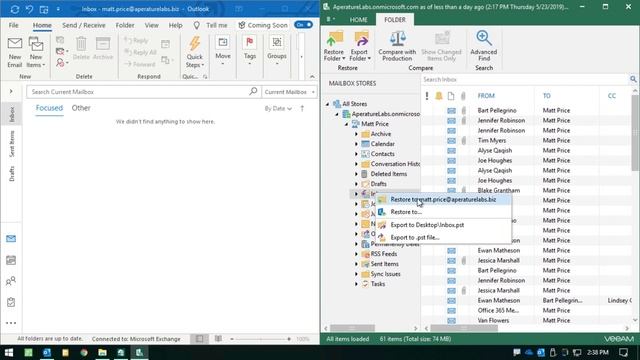Choose Export to Desktop\Inbox.pst
The width and height of the screenshot is (640, 360).
click(x=443, y=225)
